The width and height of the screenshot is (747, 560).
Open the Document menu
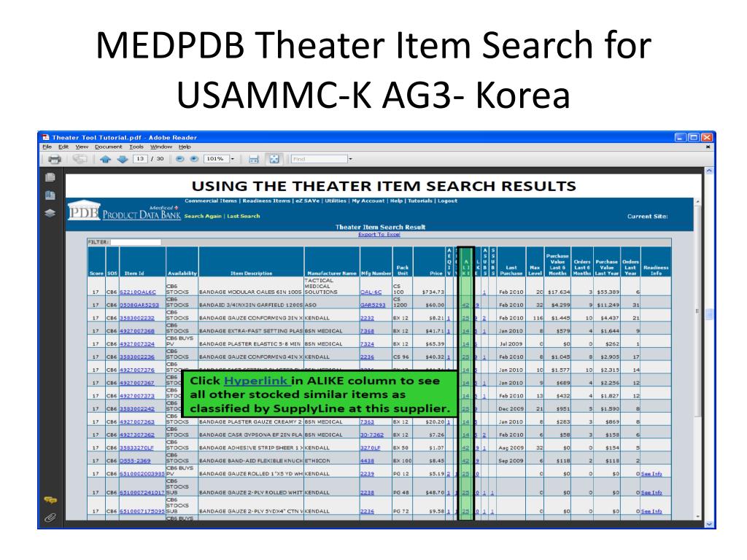coord(108,147)
